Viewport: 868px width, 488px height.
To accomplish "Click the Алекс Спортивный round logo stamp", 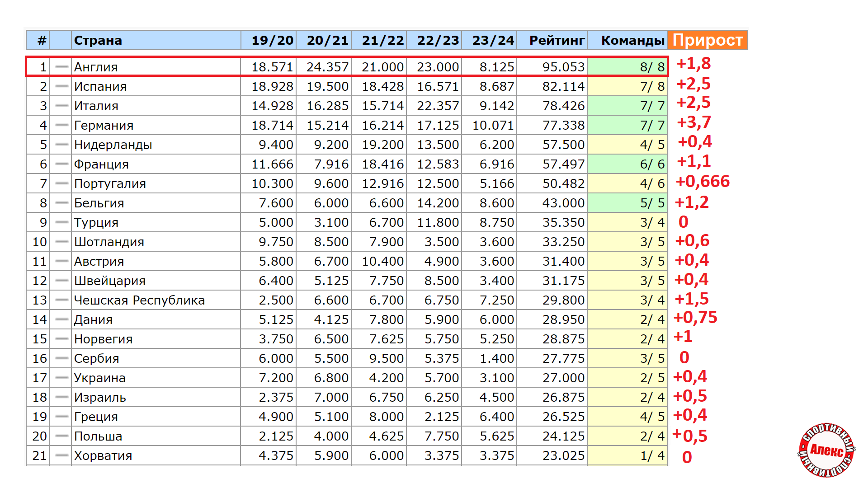I will click(x=826, y=450).
